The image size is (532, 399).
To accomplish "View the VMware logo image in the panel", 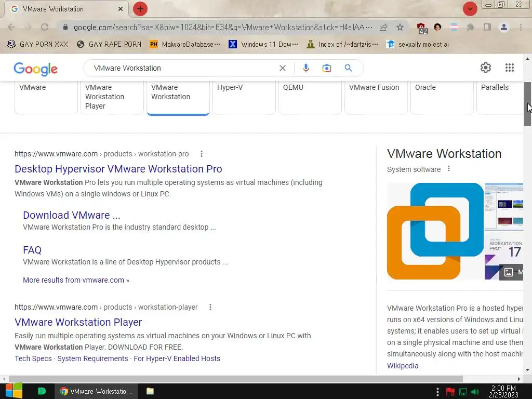I will 435,231.
